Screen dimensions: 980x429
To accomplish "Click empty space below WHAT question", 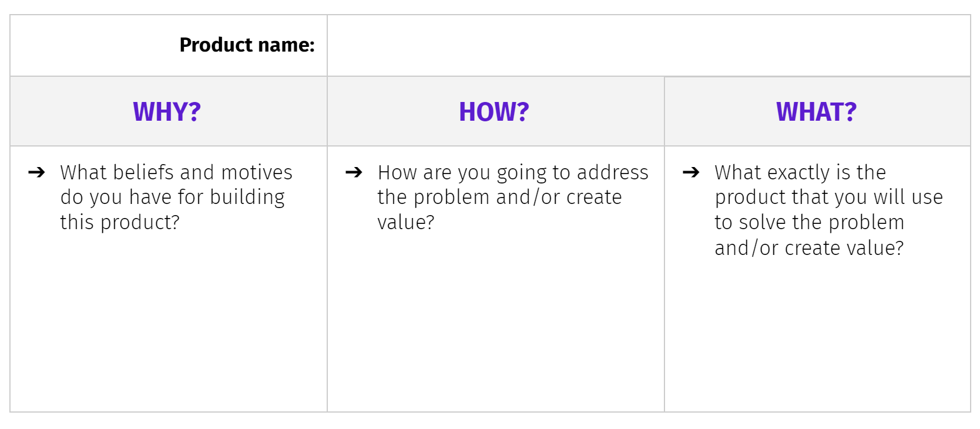I will [817, 337].
